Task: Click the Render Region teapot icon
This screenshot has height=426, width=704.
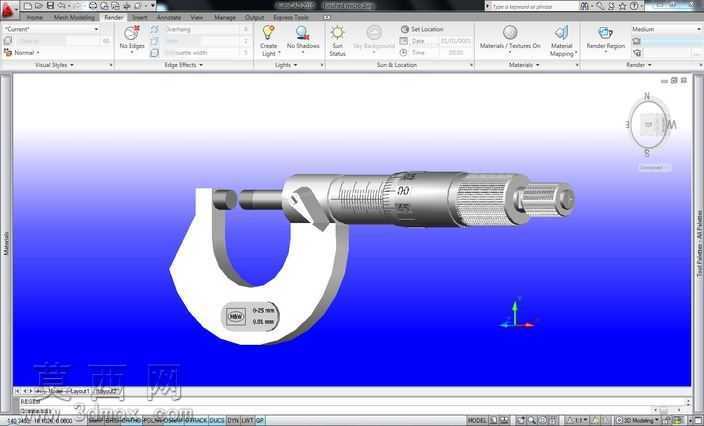Action: click(x=605, y=33)
